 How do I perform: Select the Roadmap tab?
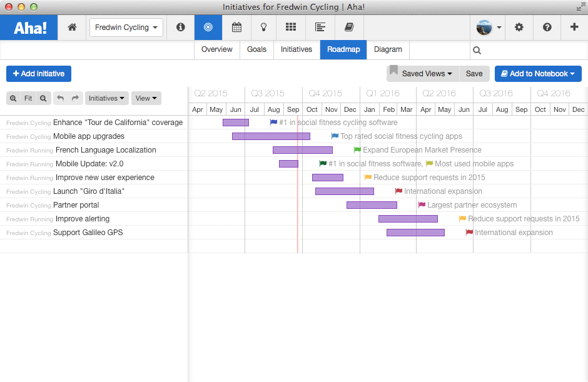(x=343, y=49)
